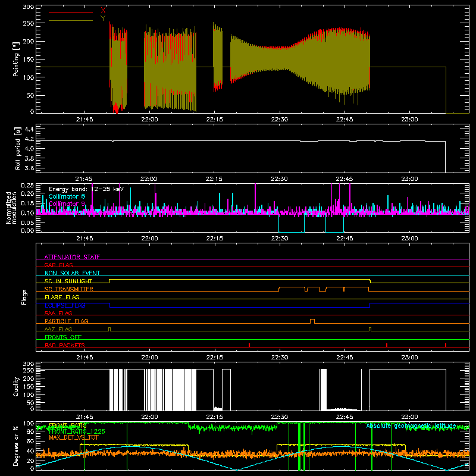
Task: Click the Y legend label in pointing plot
Action: pos(103,18)
